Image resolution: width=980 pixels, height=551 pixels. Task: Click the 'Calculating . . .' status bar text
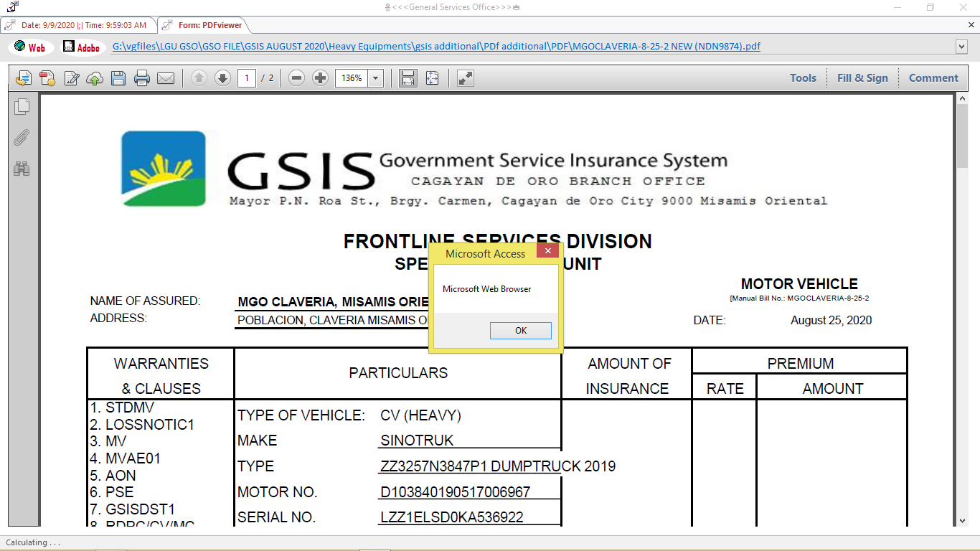pyautogui.click(x=33, y=543)
